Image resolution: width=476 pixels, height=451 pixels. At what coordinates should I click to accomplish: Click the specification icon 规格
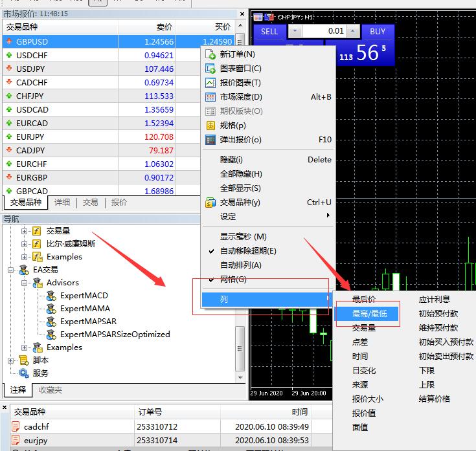point(210,126)
